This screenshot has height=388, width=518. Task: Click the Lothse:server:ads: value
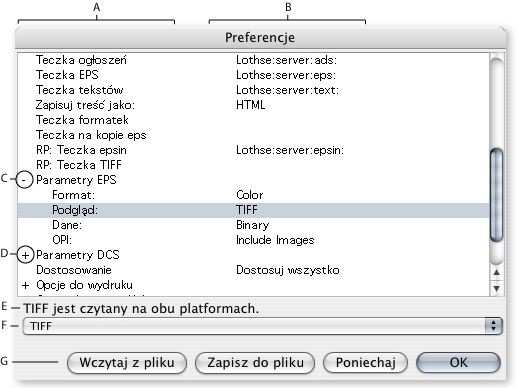tap(286, 60)
